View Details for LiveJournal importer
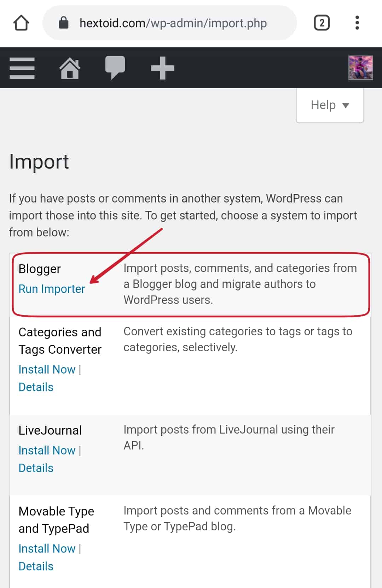 (36, 468)
